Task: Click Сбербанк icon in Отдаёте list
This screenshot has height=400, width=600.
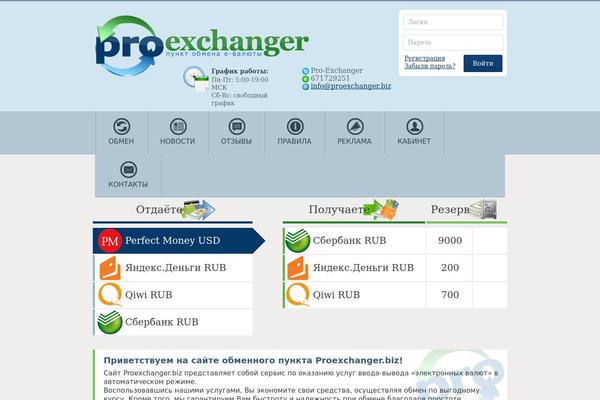Action: (110, 322)
